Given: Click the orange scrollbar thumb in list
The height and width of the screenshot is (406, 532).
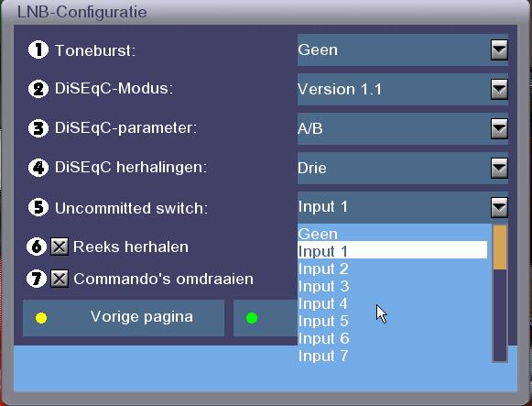Looking at the screenshot, I should click(500, 247).
